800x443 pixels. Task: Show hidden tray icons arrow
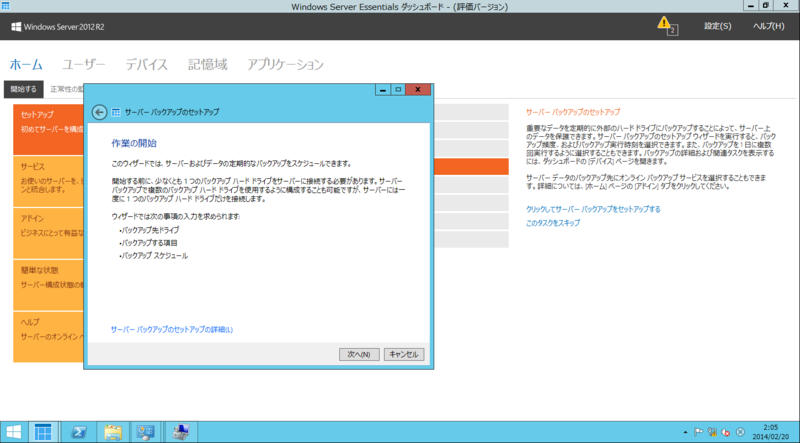[x=685, y=432]
